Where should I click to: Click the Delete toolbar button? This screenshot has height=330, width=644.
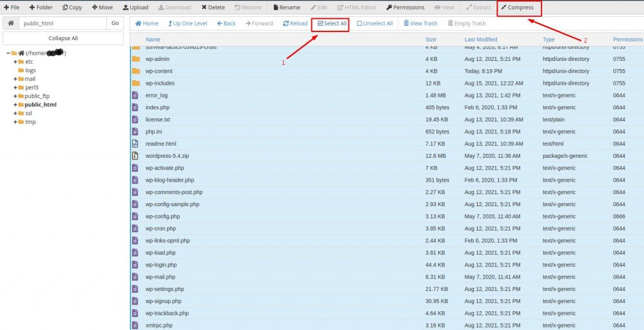click(x=213, y=8)
